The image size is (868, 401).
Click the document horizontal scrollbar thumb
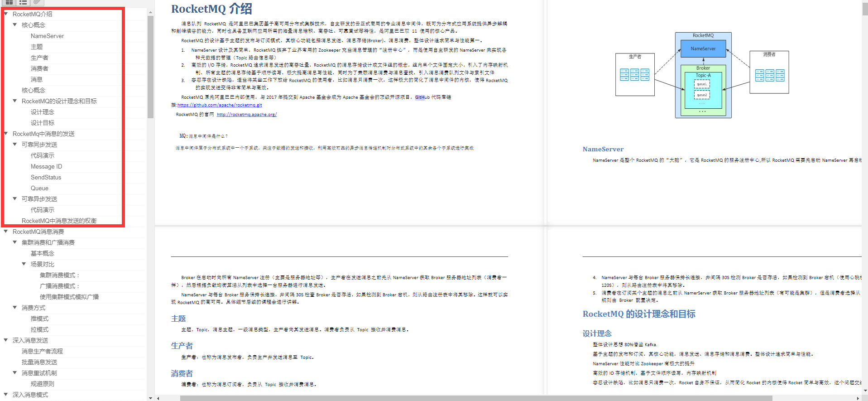click(476, 398)
